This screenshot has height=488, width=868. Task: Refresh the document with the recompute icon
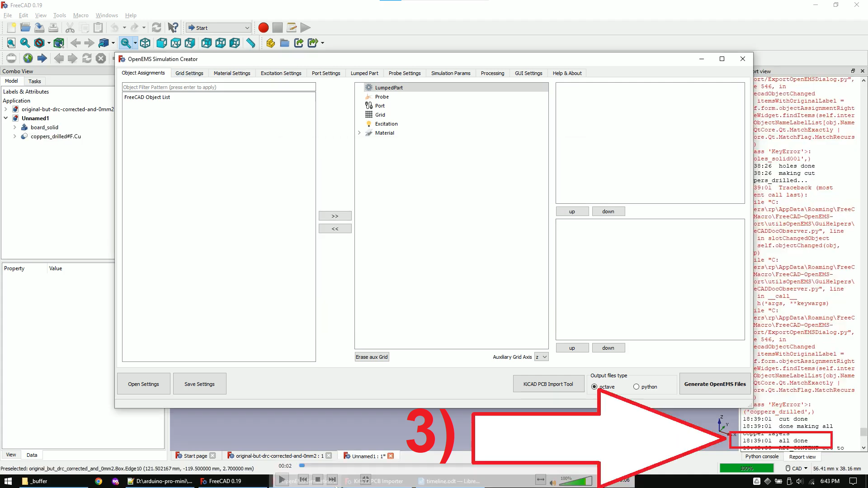coord(156,28)
